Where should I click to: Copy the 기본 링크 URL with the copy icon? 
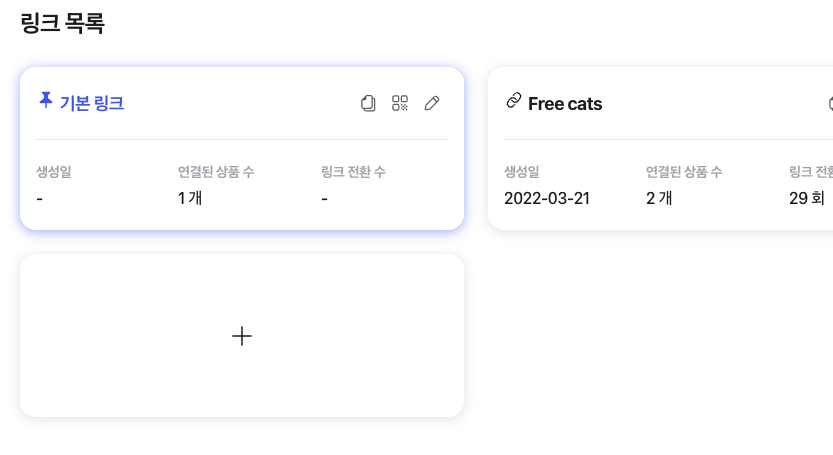point(368,103)
